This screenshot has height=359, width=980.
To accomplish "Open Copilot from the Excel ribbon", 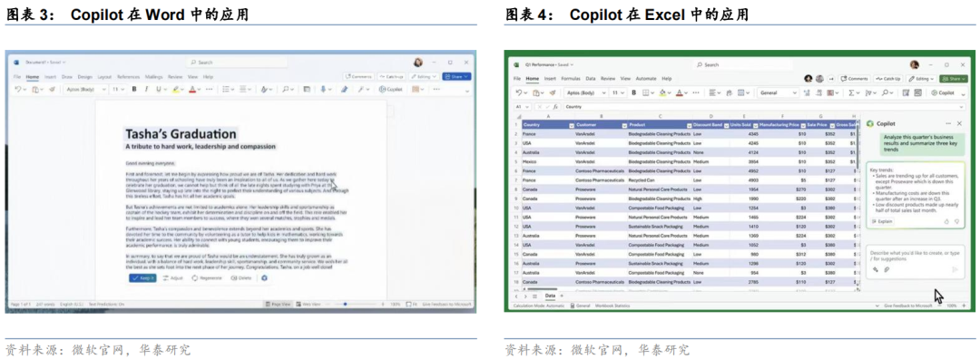I will point(942,93).
